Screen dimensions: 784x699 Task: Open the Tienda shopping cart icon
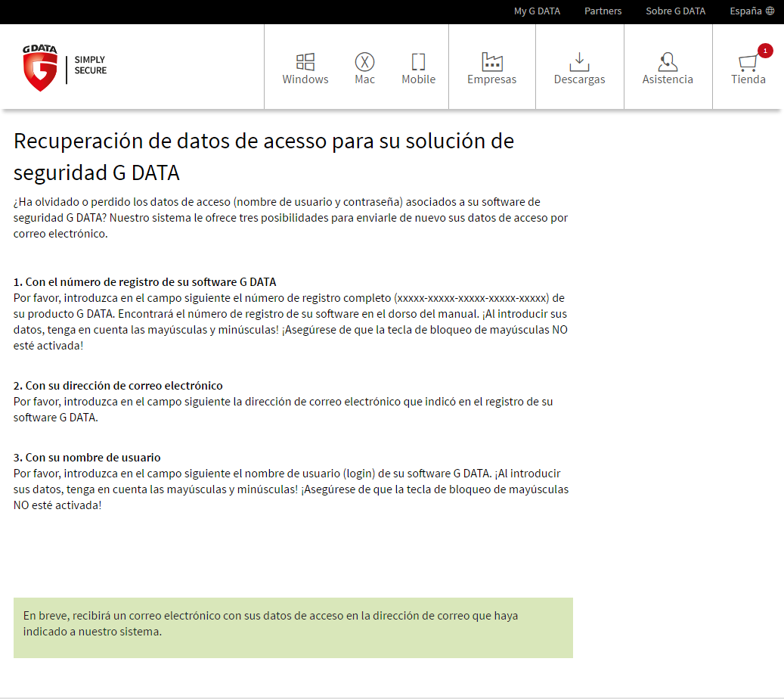pos(748,63)
